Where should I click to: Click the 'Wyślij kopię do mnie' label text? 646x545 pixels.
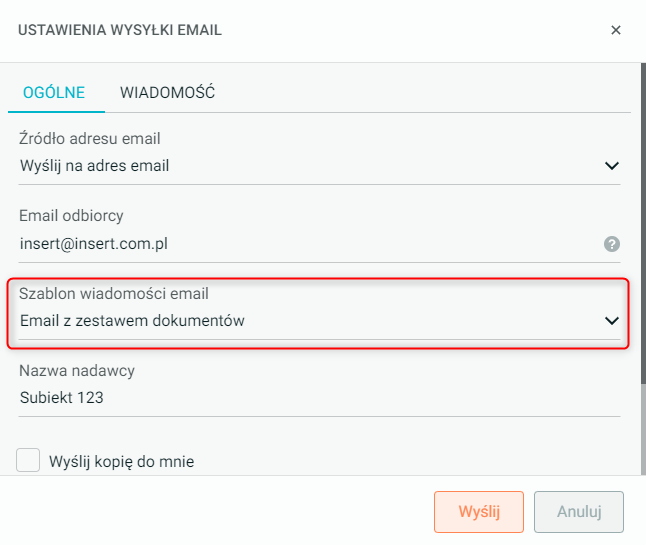121,461
